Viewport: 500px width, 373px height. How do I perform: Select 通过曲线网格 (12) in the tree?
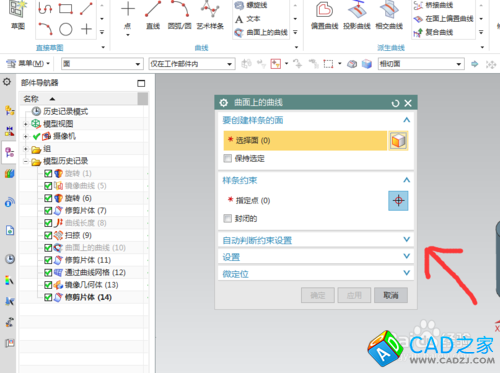tap(95, 272)
